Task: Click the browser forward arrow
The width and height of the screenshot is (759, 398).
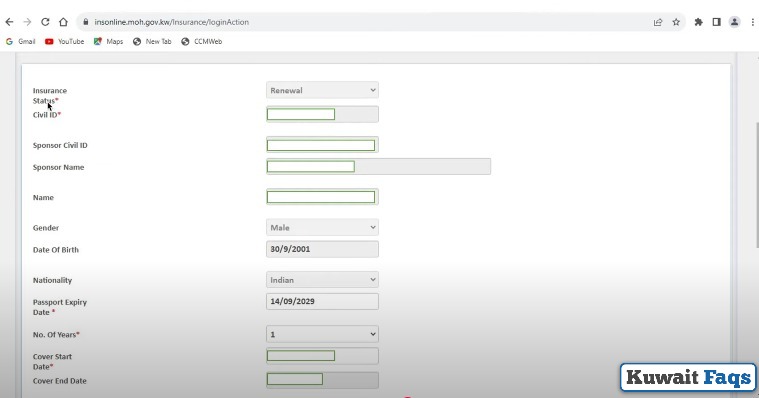Action: [27, 22]
